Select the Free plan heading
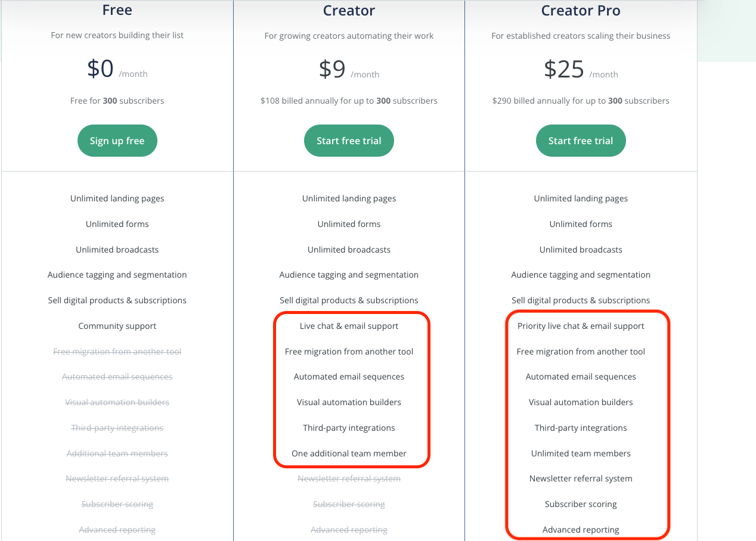The image size is (756, 541). (117, 10)
